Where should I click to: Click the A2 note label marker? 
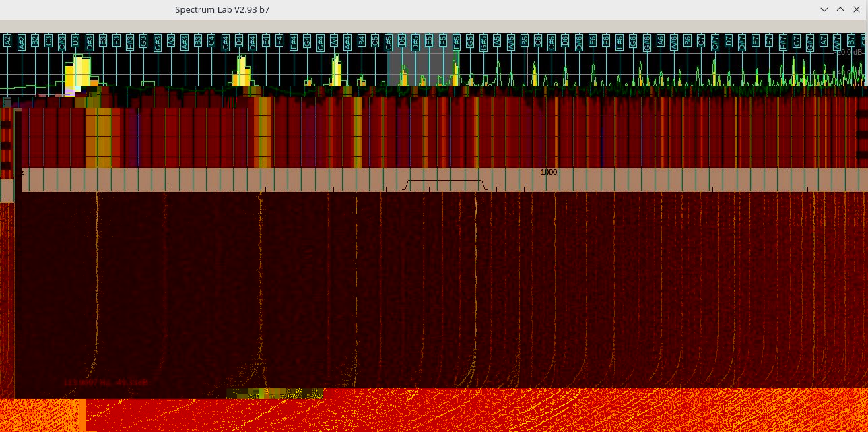(7, 41)
